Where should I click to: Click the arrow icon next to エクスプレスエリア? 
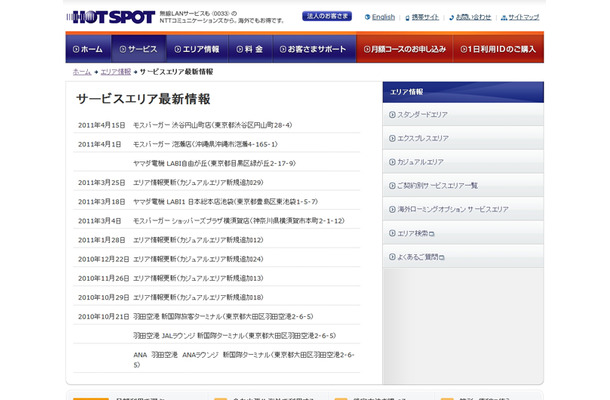392,139
